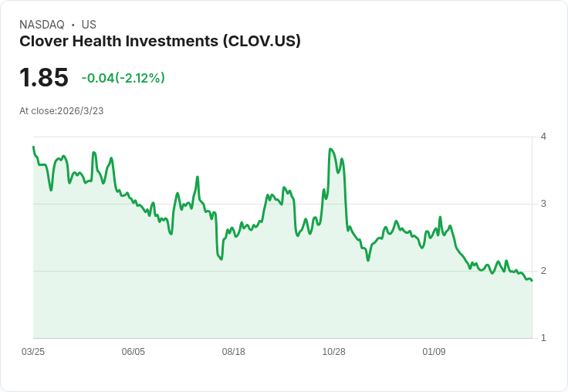Click the sharp price dip before 08/18
The height and width of the screenshot is (392, 568).
pyautogui.click(x=221, y=259)
